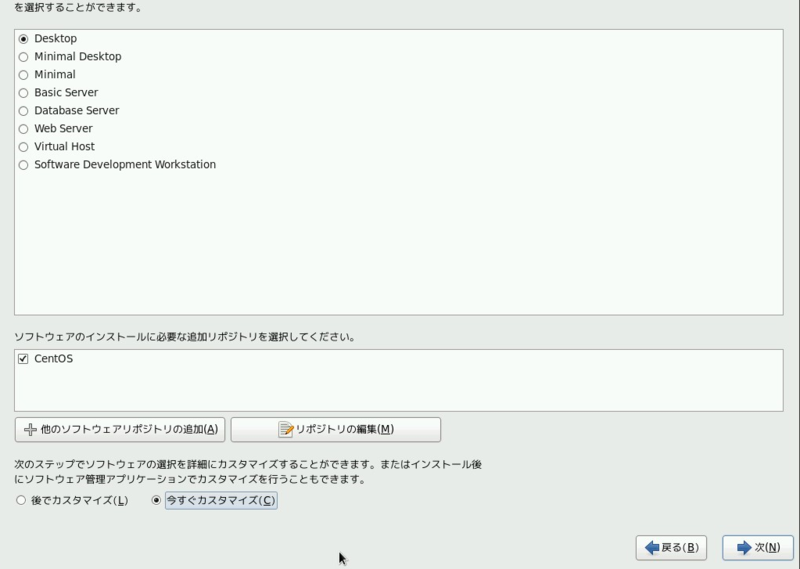Pick the Basic Server option
Viewport: 800px width, 569px height.
pos(23,93)
